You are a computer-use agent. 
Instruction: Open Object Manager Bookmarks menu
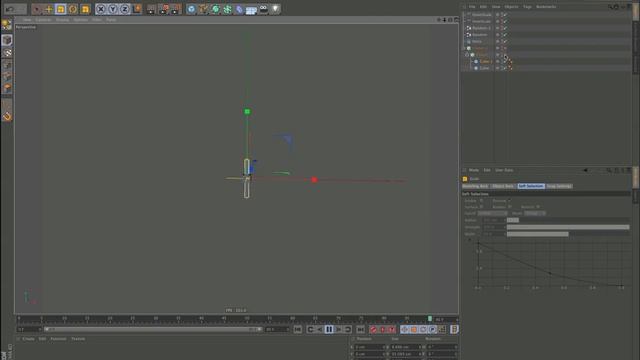tap(546, 7)
